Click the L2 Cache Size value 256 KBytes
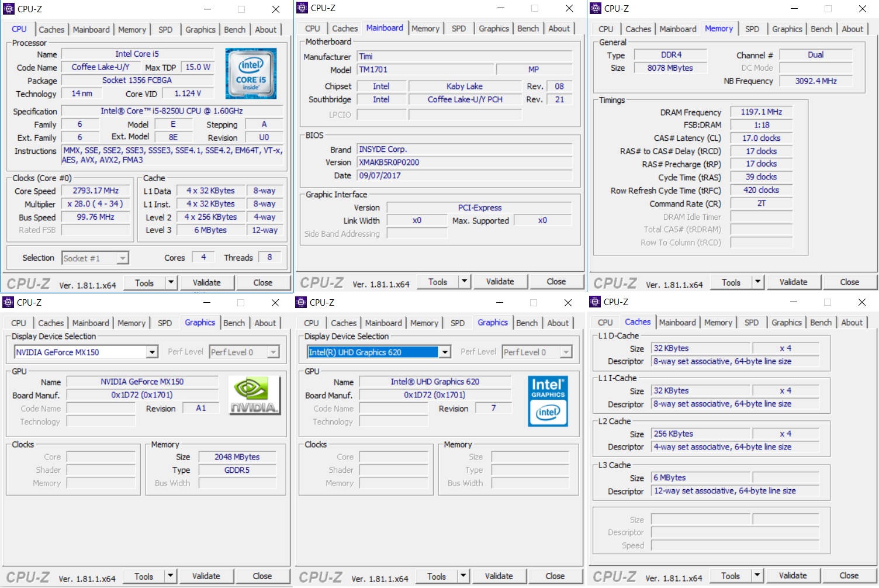Viewport: 879px width, 588px height. [x=701, y=434]
